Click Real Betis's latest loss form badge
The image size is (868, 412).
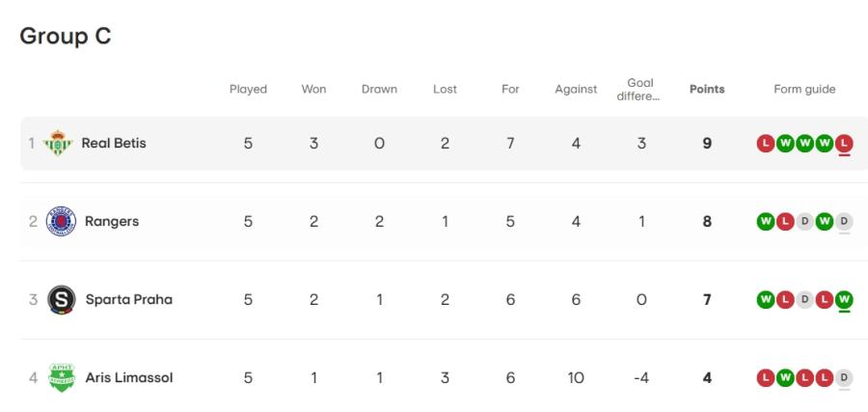[844, 144]
